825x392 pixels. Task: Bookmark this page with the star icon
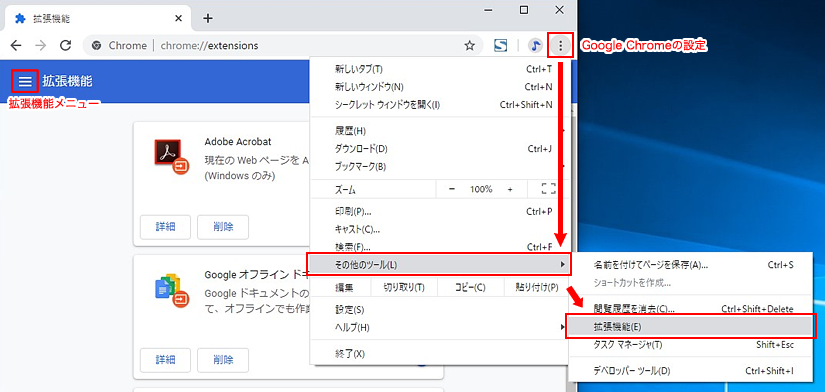pyautogui.click(x=469, y=46)
